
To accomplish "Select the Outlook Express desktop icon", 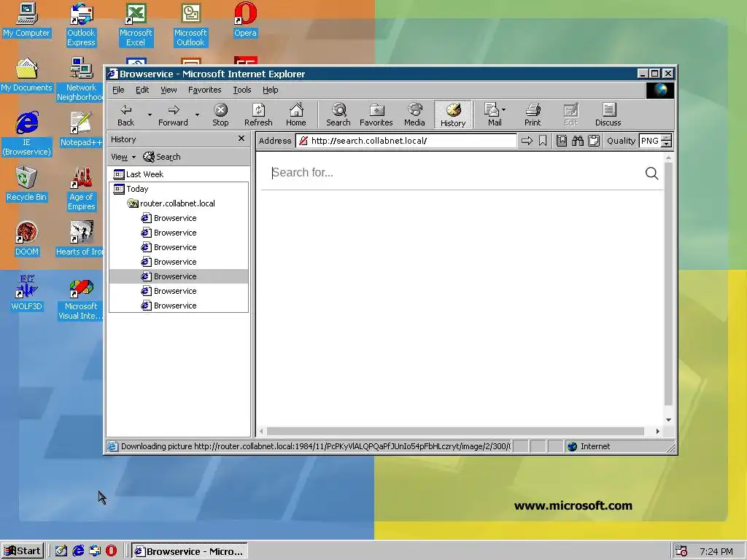I will (x=81, y=25).
